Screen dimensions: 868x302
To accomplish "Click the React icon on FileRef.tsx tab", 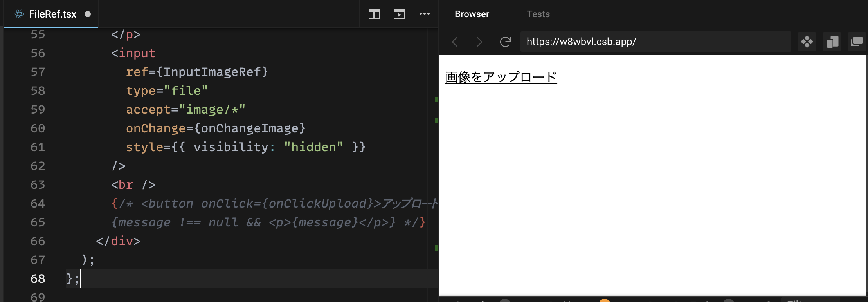I will [19, 14].
